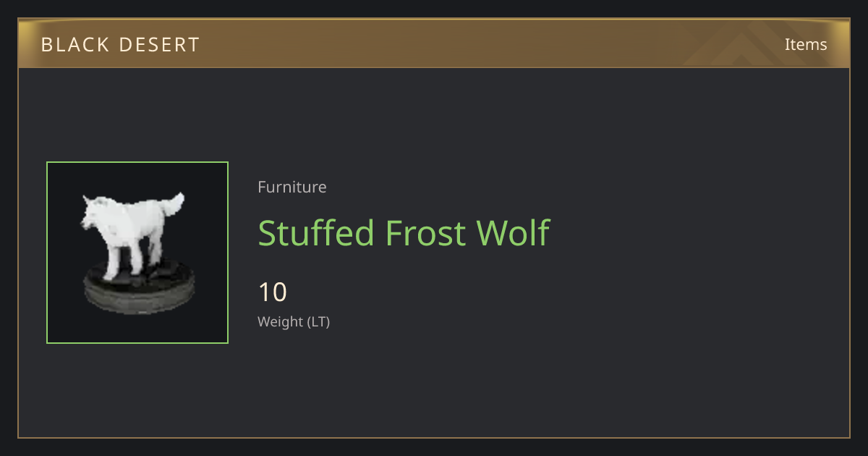The image size is (868, 456).
Task: Open the Items section in the header
Action: tap(806, 44)
